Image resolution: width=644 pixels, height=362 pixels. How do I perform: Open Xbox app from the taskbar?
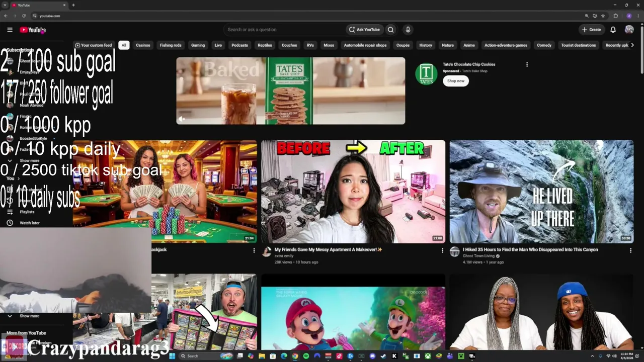[428, 356]
